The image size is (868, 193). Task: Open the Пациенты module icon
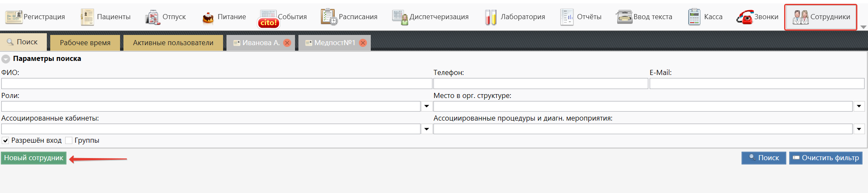tap(87, 17)
